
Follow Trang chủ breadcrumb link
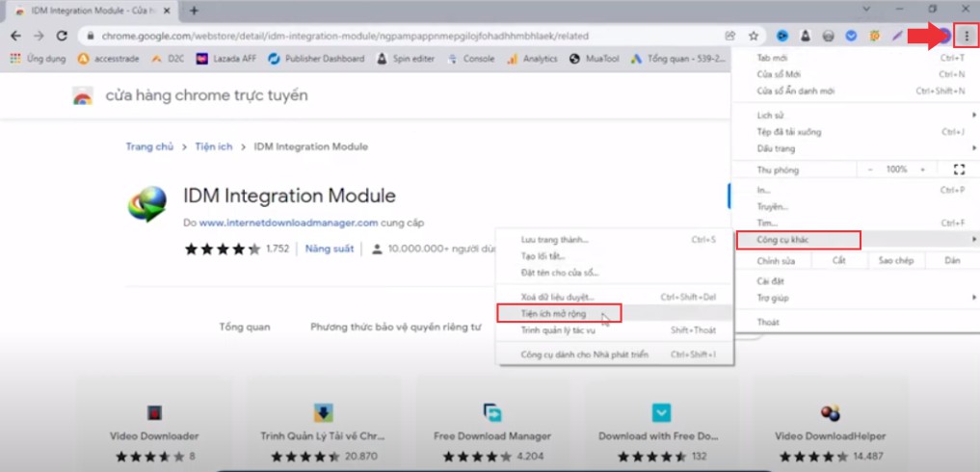(x=149, y=147)
